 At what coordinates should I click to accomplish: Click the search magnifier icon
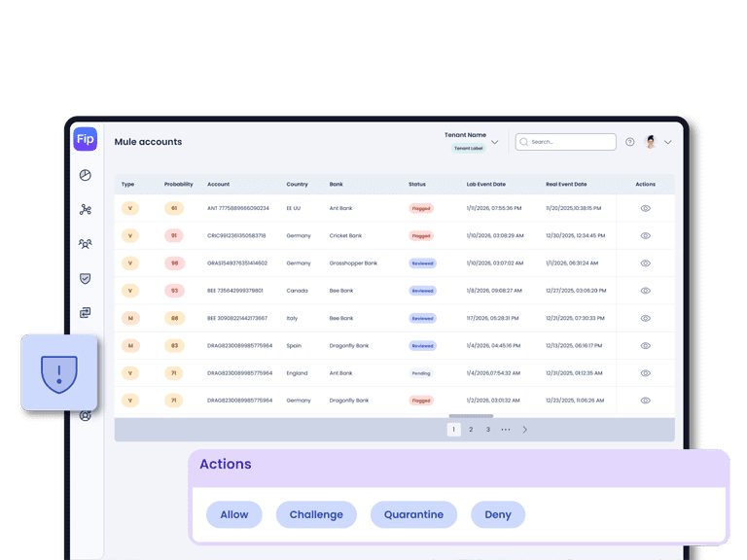pyautogui.click(x=524, y=142)
